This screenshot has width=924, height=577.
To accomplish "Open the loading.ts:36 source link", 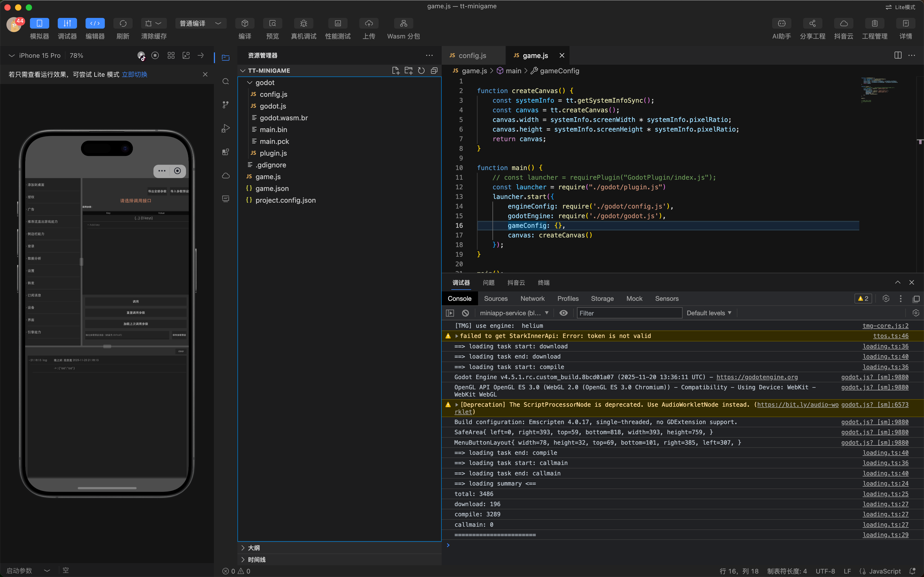I will click(885, 346).
